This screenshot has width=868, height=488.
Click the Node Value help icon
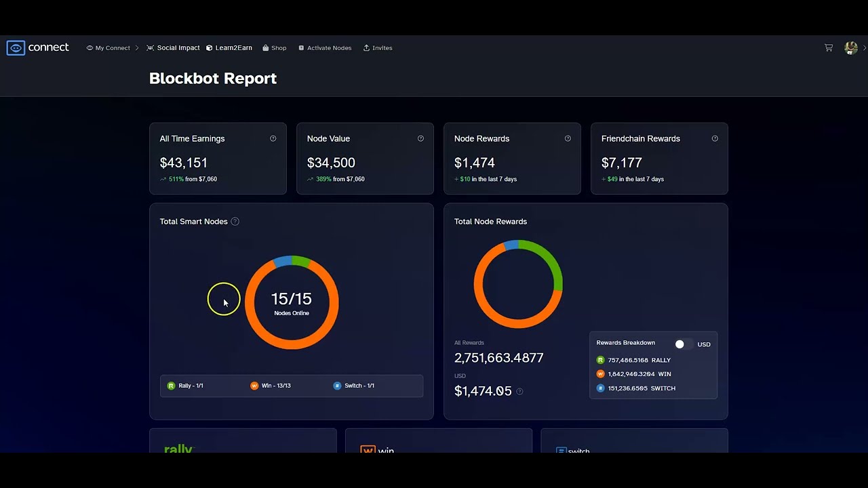point(420,138)
